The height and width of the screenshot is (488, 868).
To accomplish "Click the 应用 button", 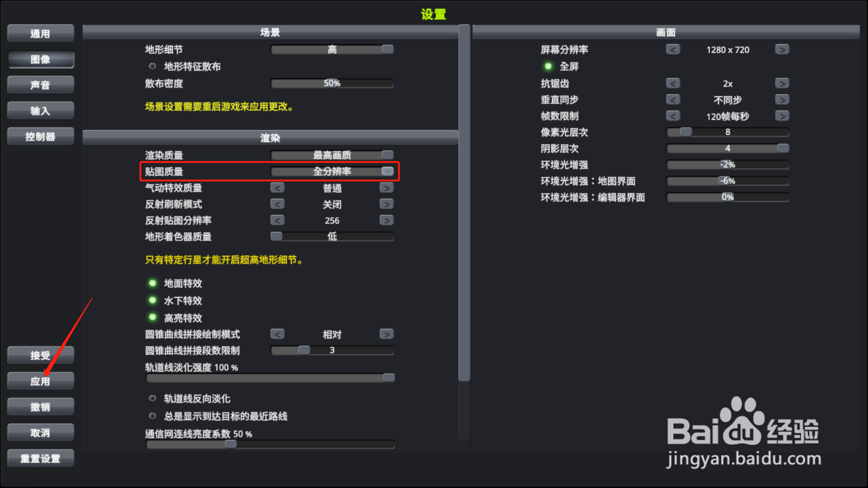I will click(41, 381).
